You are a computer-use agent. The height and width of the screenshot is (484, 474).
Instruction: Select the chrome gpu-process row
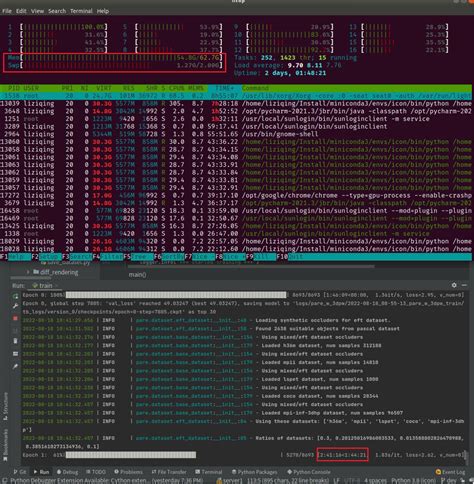coord(236,195)
